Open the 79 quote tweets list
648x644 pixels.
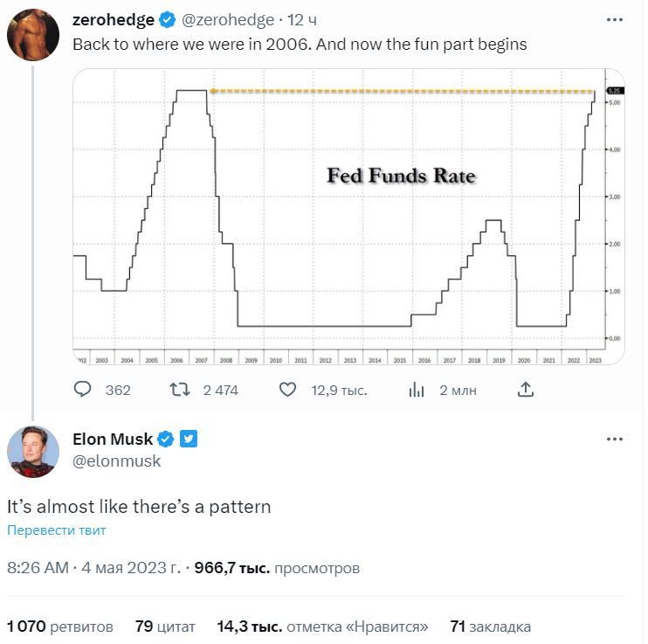point(165,627)
